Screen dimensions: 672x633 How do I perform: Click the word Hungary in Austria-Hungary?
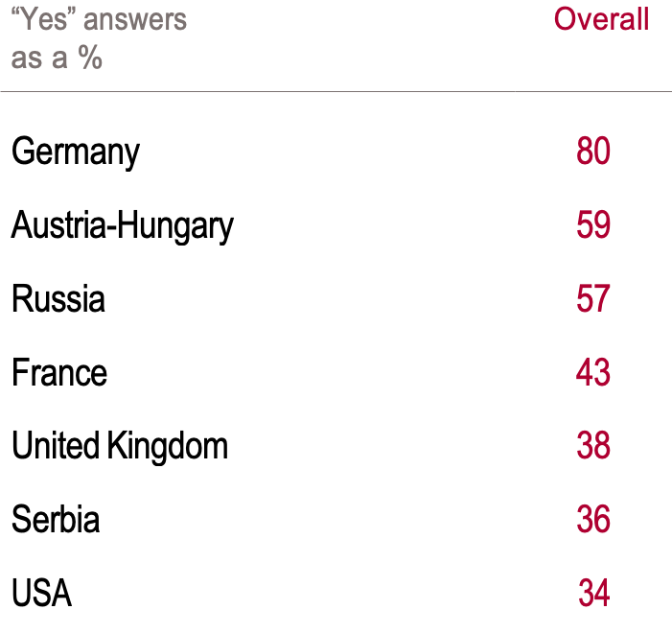pos(175,227)
